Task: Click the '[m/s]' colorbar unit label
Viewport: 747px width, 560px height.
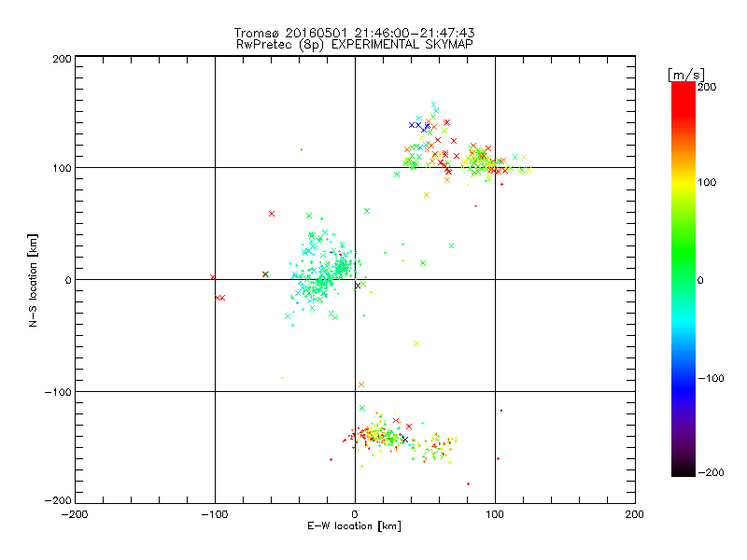Action: pyautogui.click(x=686, y=75)
